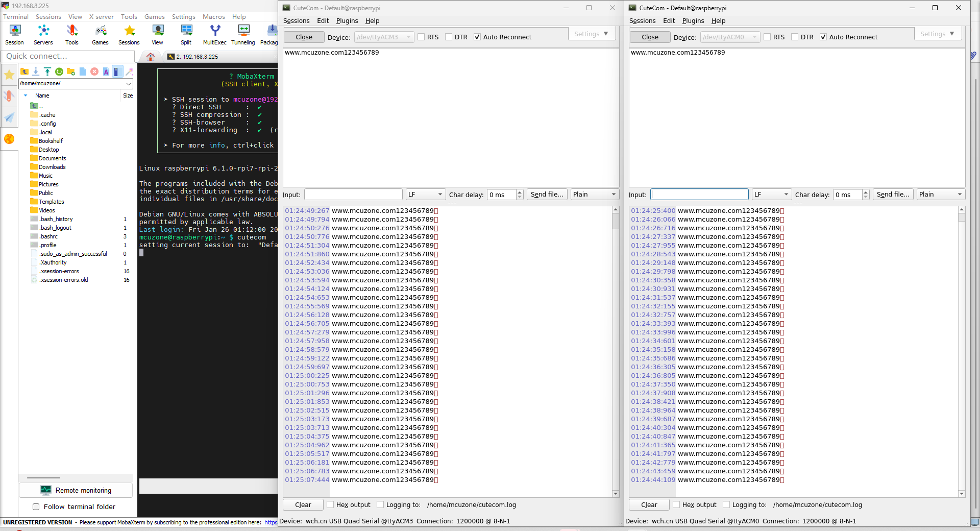Enable Hex output in ttyACM0 CuteCom window
Viewport: 980px width, 531px height.
click(x=676, y=504)
